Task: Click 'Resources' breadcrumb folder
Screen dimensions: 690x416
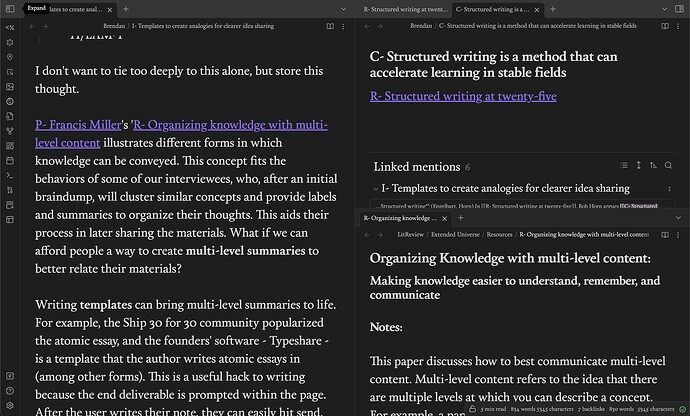Action: click(499, 235)
